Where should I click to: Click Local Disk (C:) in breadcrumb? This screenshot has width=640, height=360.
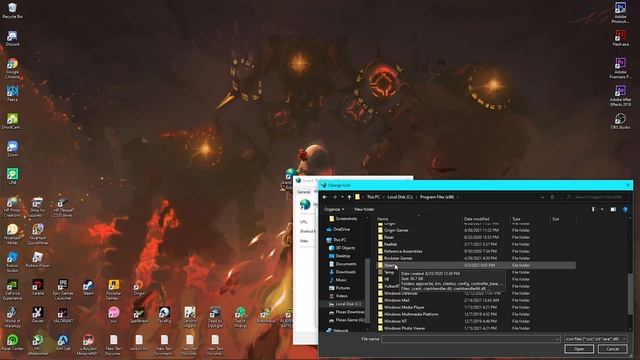400,197
